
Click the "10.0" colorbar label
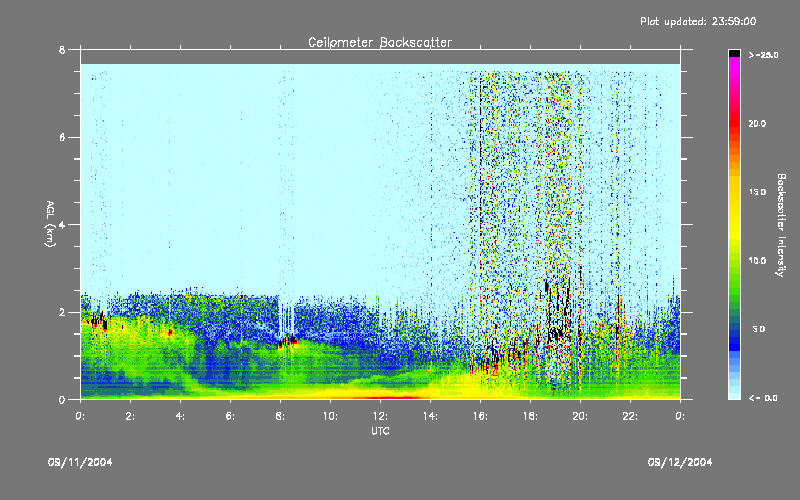[758, 261]
